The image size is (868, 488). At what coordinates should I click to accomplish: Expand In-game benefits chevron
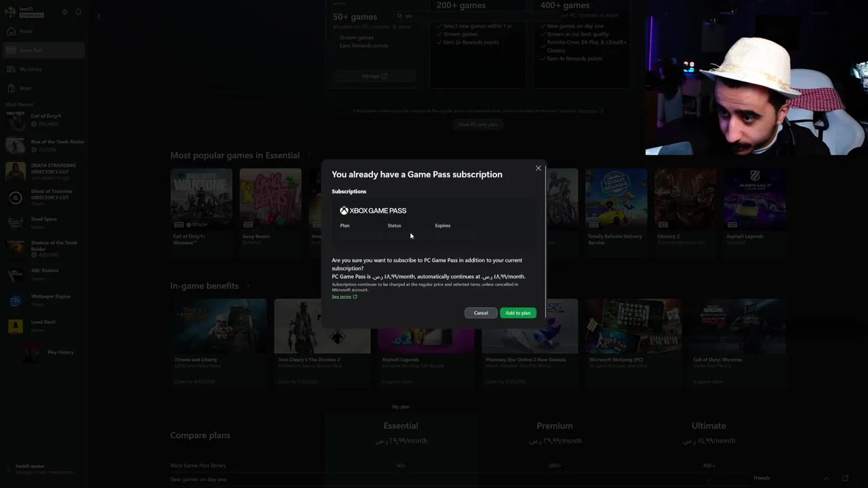click(x=248, y=286)
